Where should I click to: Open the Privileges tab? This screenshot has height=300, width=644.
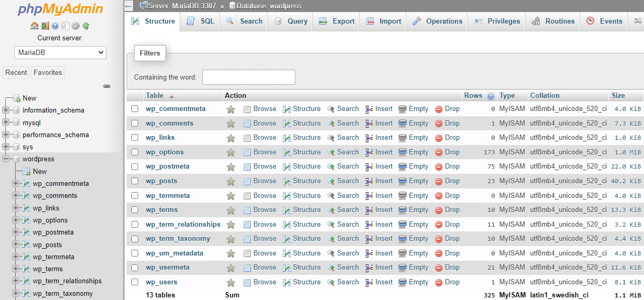pos(497,21)
